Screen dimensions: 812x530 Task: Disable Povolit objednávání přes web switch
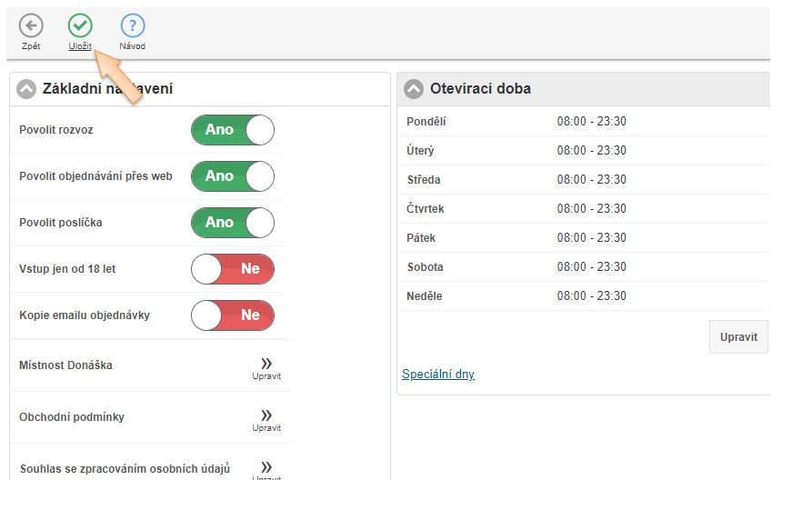coord(232,176)
